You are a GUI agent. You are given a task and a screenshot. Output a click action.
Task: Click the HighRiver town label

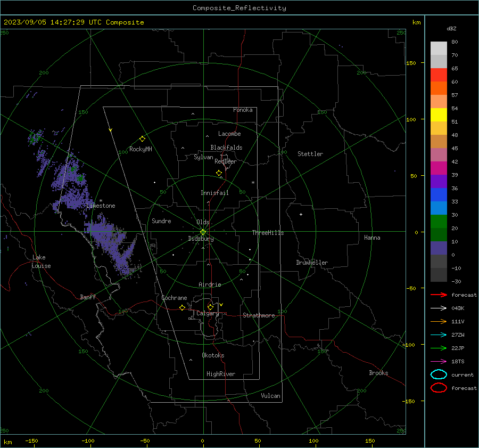point(221,374)
